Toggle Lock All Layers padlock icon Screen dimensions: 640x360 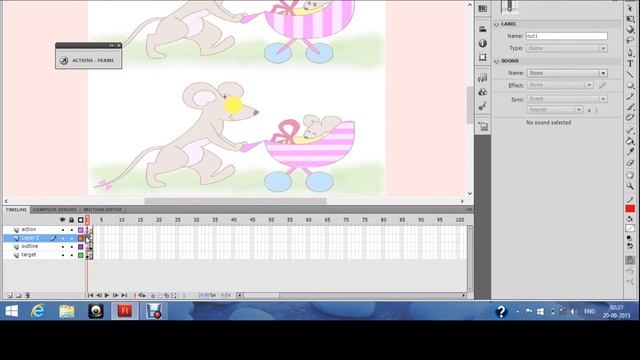[71, 220]
